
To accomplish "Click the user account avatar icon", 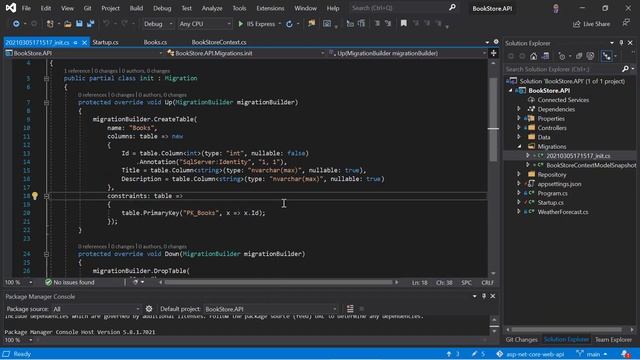I will pyautogui.click(x=556, y=8).
